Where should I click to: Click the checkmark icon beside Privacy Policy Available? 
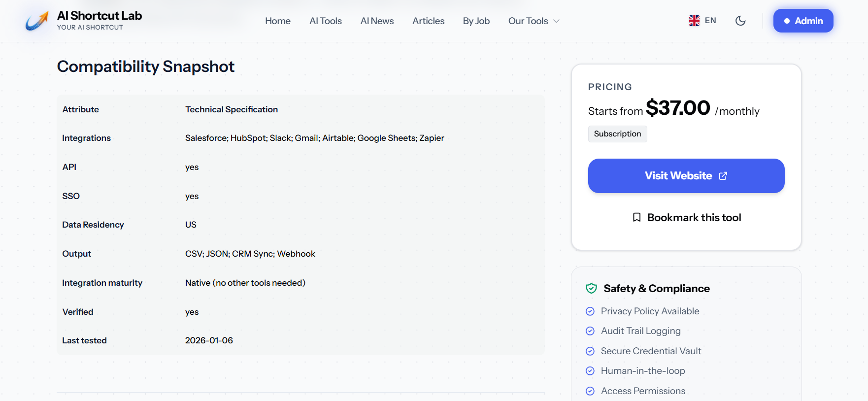tap(590, 311)
